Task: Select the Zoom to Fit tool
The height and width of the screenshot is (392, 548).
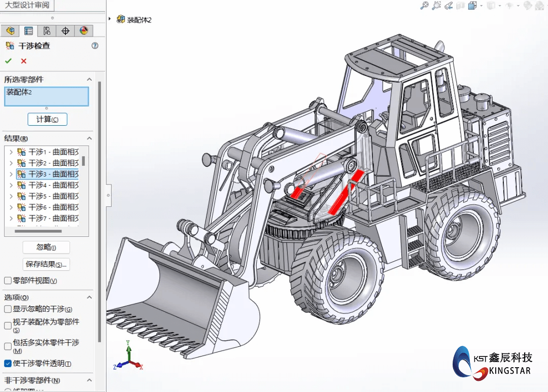Action: tap(424, 6)
